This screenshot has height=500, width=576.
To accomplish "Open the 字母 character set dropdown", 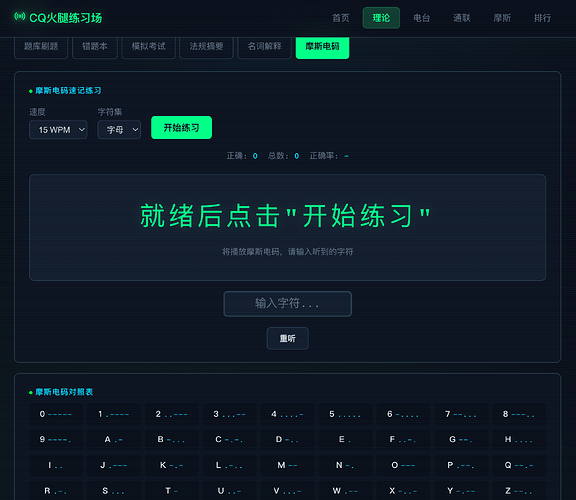I will coord(119,130).
